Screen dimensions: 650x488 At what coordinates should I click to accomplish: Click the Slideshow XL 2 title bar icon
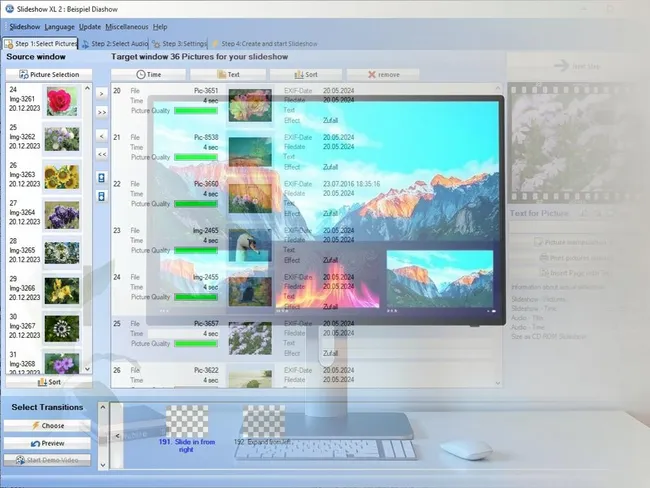point(9,9)
